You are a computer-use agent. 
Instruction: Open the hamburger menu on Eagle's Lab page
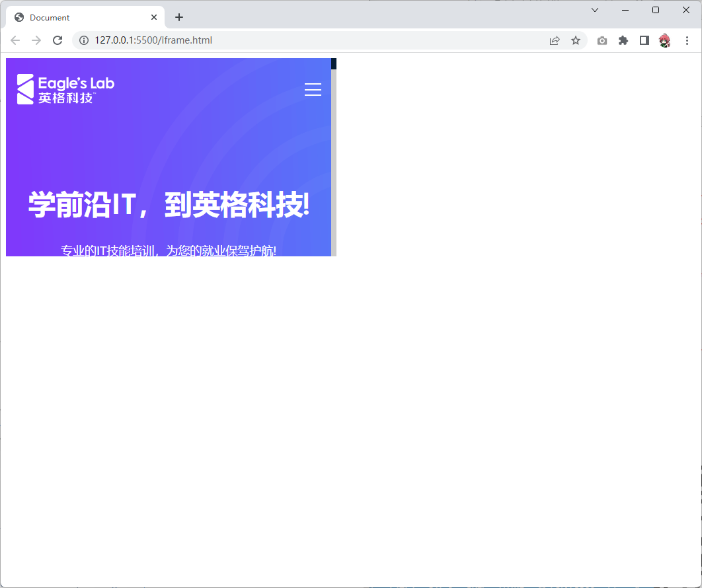coord(313,90)
